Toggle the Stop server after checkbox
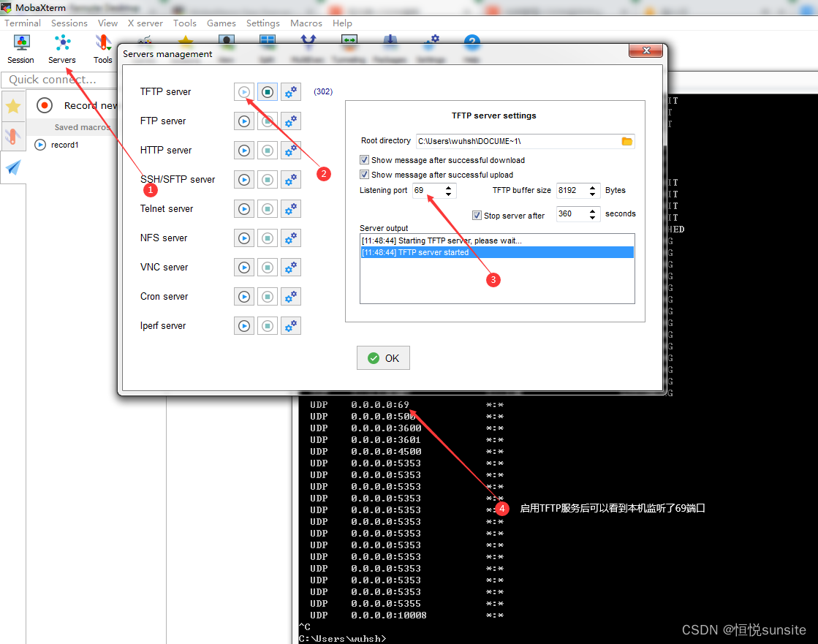This screenshot has height=644, width=818. pos(477,216)
